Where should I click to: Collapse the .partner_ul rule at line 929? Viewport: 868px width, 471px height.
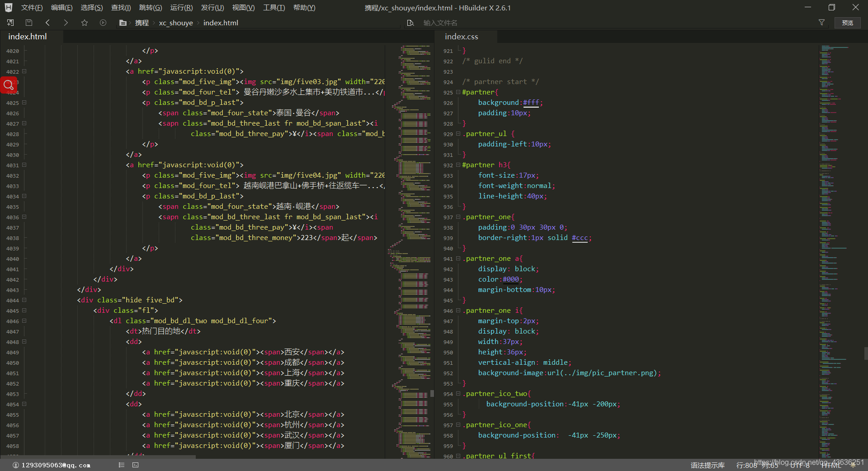pyautogui.click(x=458, y=134)
